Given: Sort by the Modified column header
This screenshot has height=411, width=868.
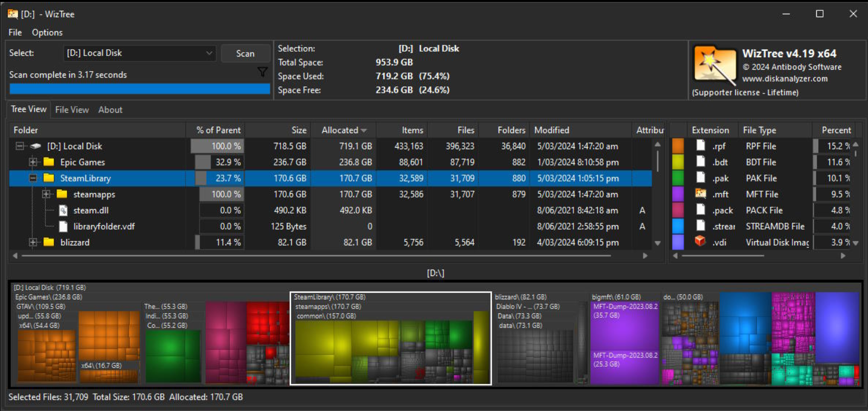Looking at the screenshot, I should [x=580, y=130].
